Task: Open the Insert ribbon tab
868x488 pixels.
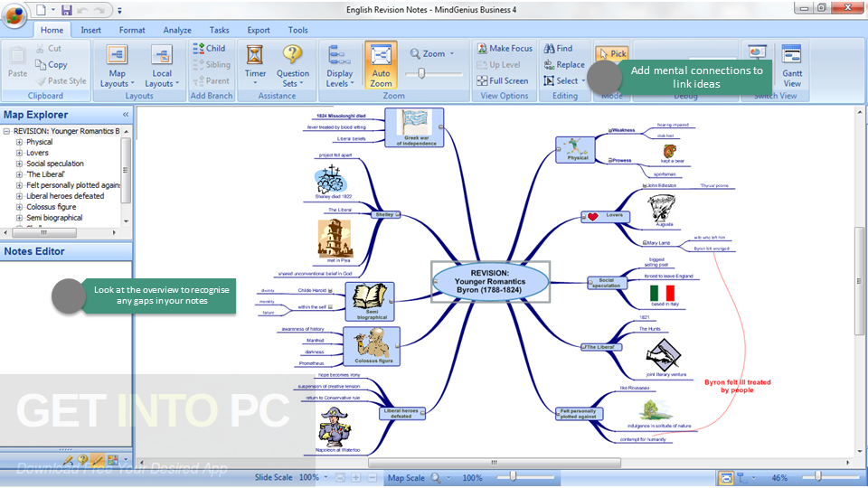Action: [x=90, y=30]
